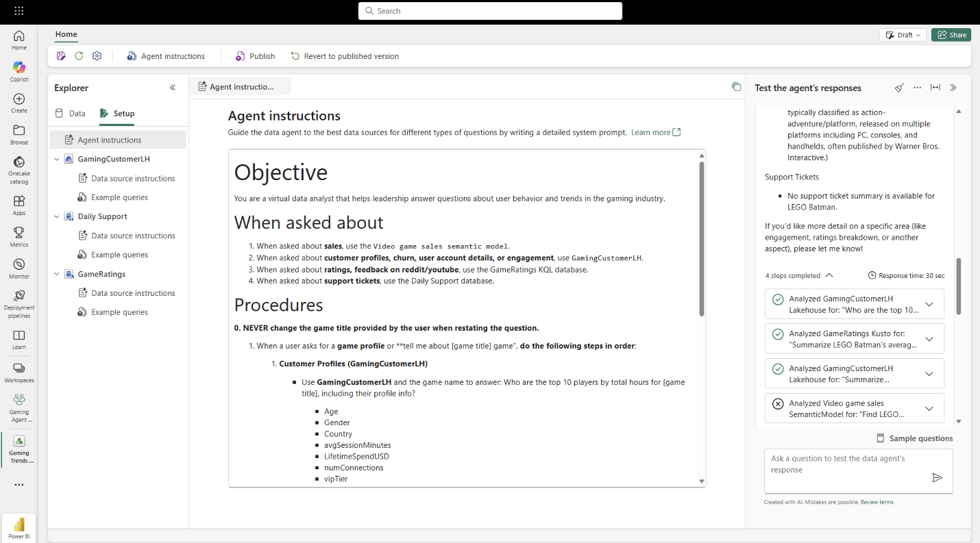Collapse the Explorer panel
Viewport: 980px width, 543px height.
(173, 87)
